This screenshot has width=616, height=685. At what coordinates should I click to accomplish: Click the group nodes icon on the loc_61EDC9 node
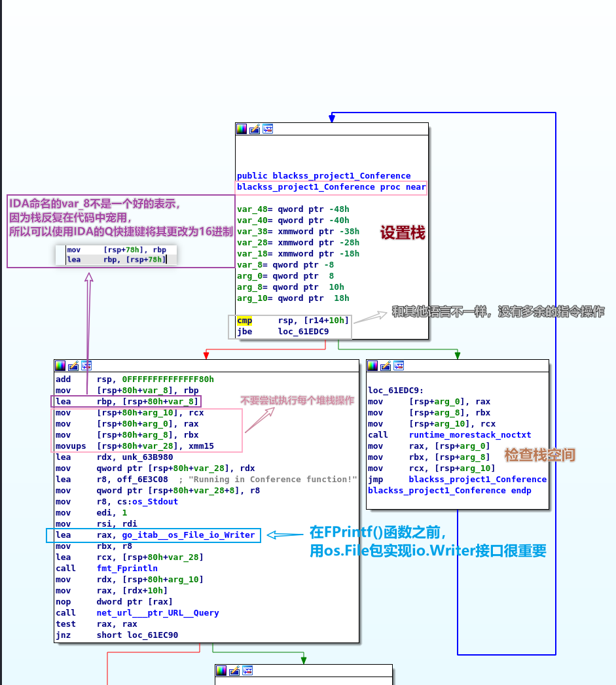tap(399, 366)
